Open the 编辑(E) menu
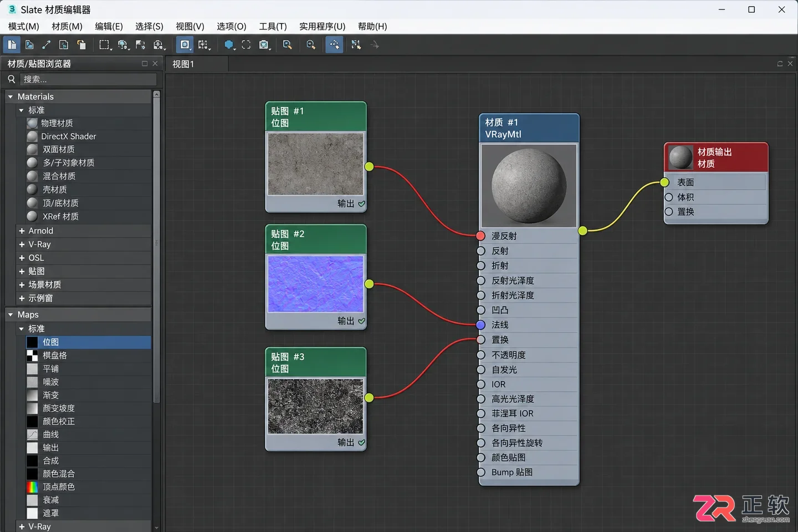Viewport: 798px width, 532px height. (109, 27)
